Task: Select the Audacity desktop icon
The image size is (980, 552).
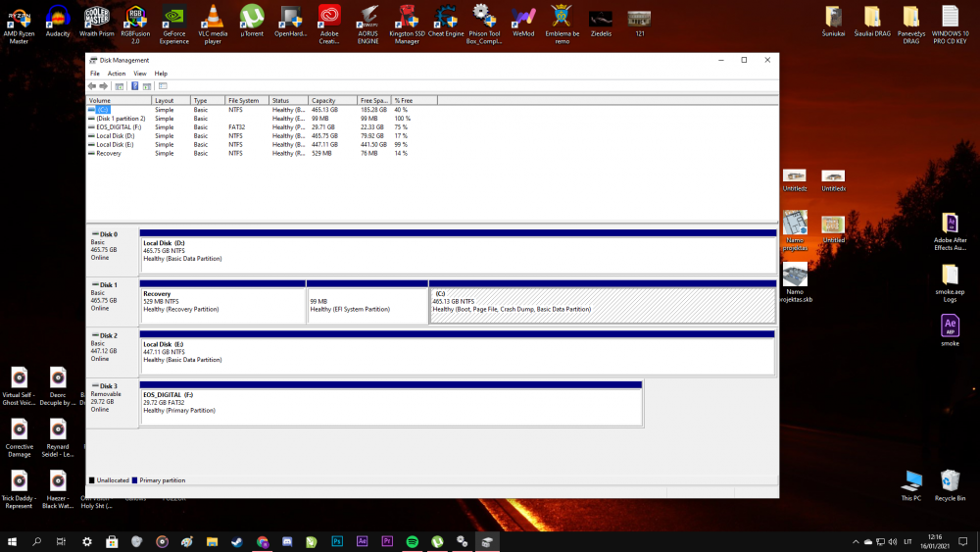Action: pos(58,22)
